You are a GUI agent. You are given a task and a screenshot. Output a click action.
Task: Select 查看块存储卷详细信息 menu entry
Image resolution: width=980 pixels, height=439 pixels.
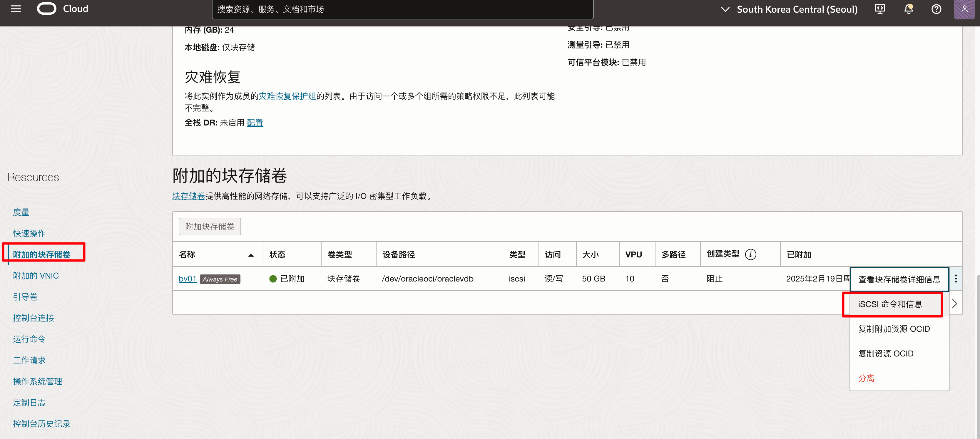pos(899,279)
